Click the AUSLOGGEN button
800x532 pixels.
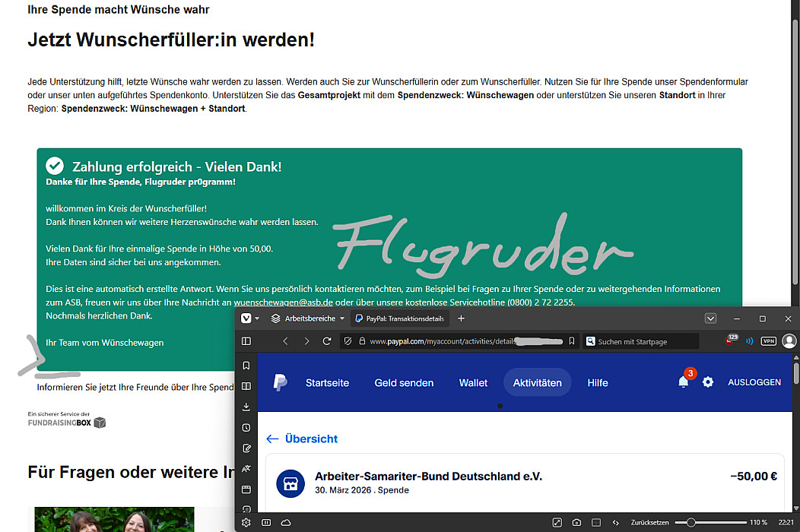754,382
